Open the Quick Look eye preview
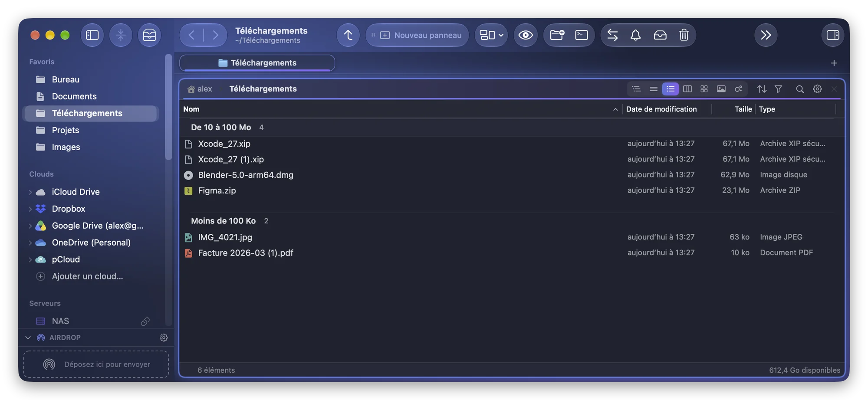Viewport: 868px width, 400px height. (525, 35)
